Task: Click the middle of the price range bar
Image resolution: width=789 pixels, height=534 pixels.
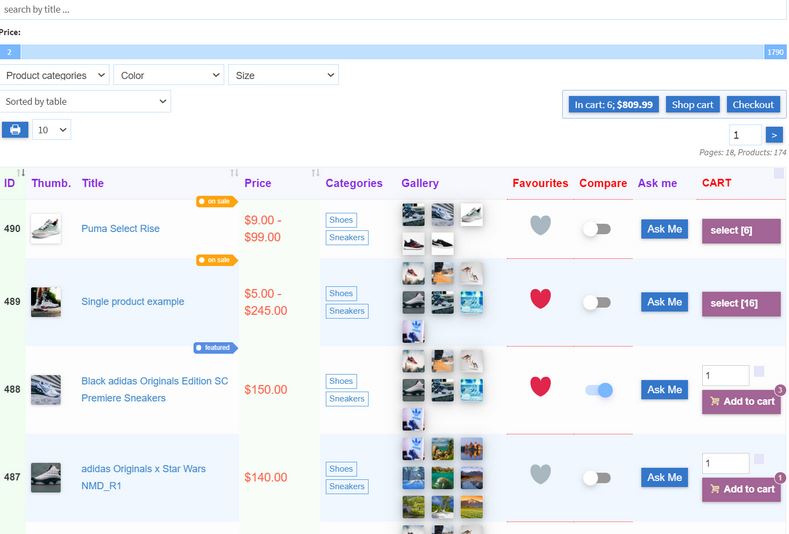Action: click(x=392, y=52)
